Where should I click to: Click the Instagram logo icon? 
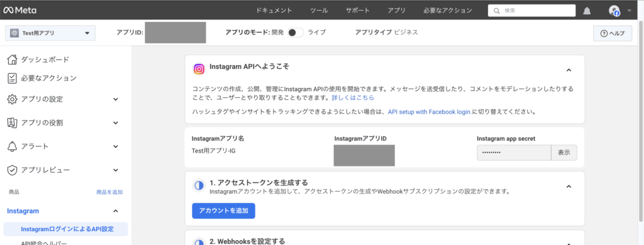[199, 69]
